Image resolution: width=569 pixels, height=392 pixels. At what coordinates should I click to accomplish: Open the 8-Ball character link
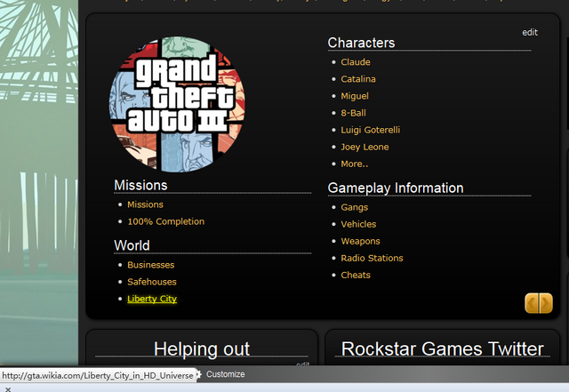coord(353,113)
